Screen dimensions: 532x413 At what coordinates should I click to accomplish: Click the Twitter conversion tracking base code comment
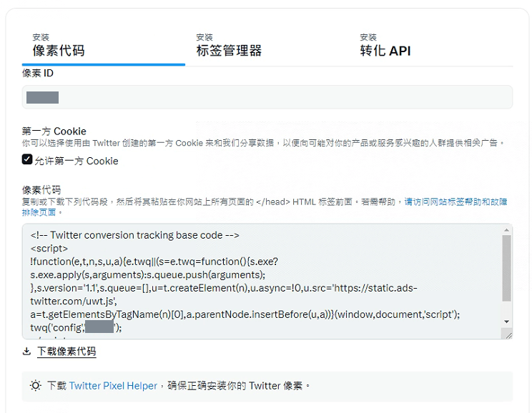[134, 235]
